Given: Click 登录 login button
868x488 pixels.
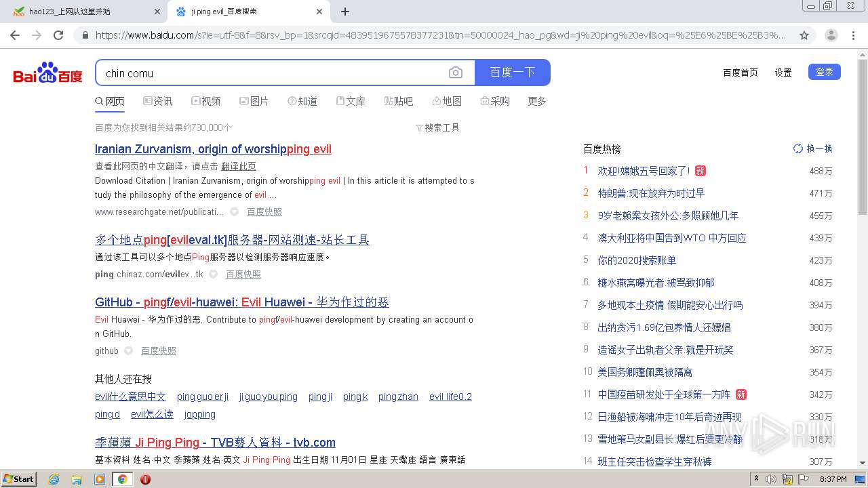Looking at the screenshot, I should click(825, 72).
